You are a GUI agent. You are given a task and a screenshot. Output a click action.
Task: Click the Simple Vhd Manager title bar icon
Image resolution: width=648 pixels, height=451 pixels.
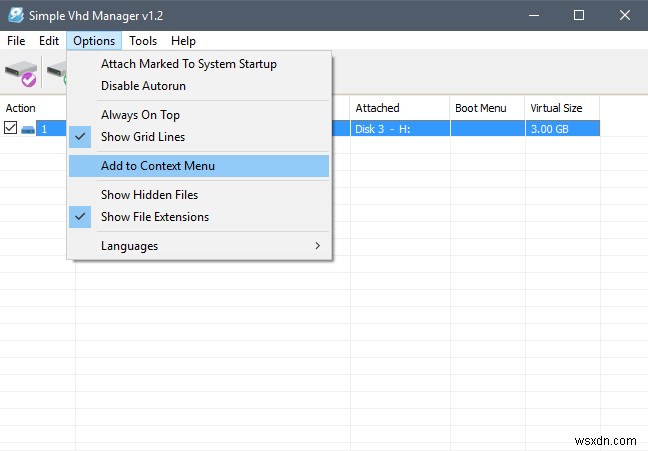(15, 15)
